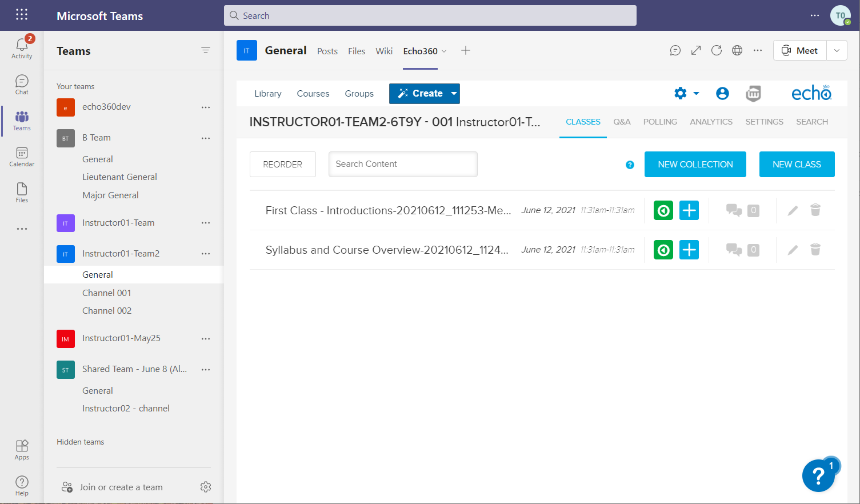Screen dimensions: 860x504
Task: Open the user profile avatar
Action: [841, 15]
